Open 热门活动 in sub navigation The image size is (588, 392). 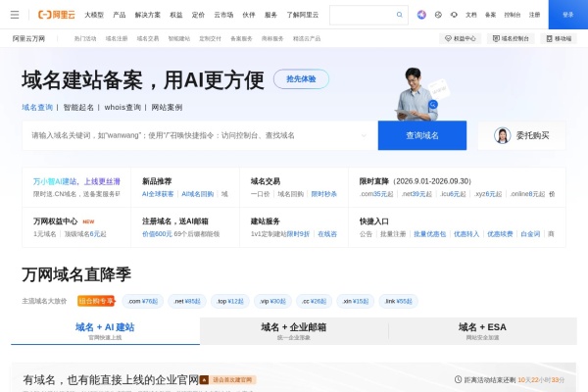pyautogui.click(x=85, y=38)
